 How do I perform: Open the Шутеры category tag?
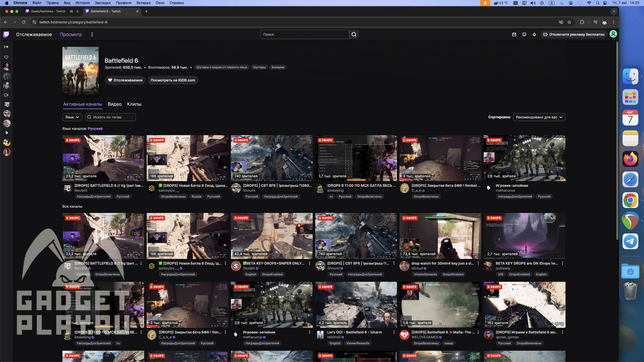click(259, 67)
